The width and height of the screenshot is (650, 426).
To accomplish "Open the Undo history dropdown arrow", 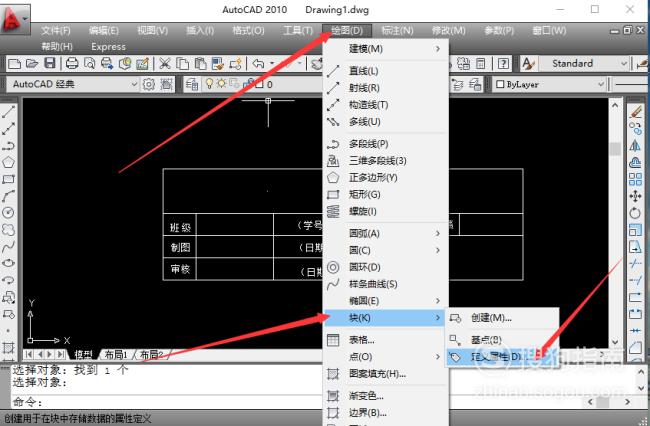I will coord(272,63).
